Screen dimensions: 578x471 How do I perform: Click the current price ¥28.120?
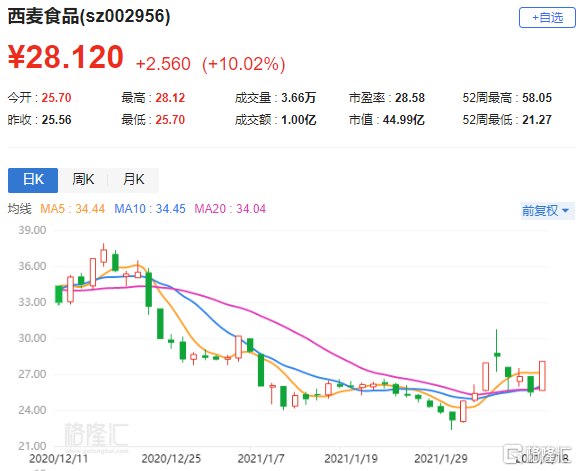point(66,57)
